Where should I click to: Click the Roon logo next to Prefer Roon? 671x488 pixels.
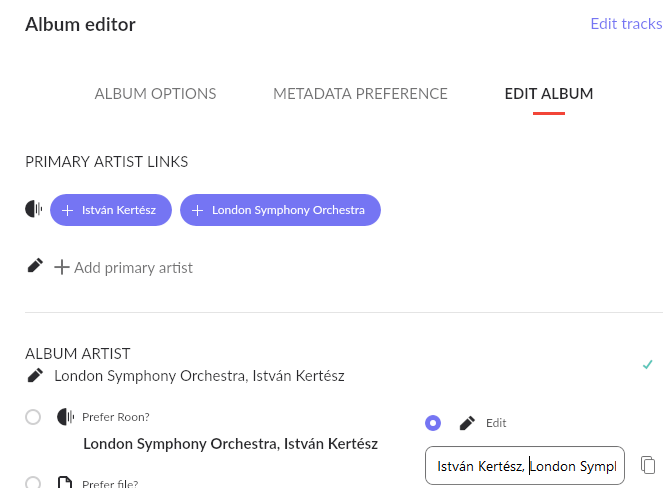click(x=65, y=417)
